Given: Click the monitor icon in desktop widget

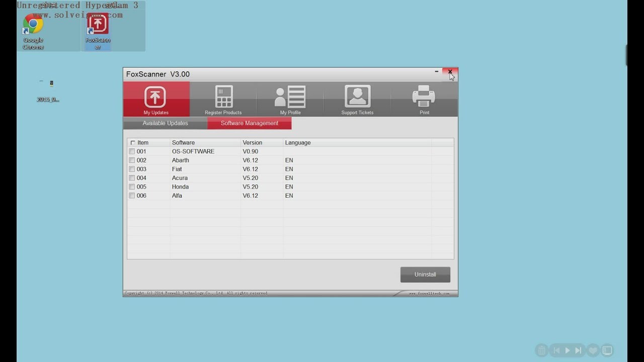Looking at the screenshot, I should [x=607, y=350].
